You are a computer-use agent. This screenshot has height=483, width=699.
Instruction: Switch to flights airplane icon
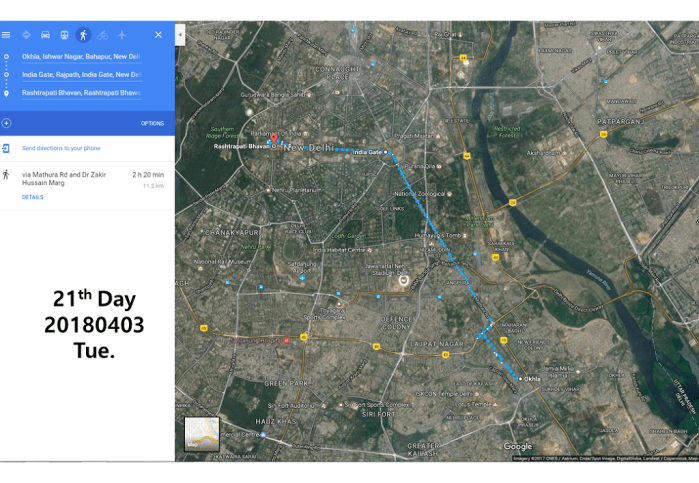pyautogui.click(x=121, y=34)
